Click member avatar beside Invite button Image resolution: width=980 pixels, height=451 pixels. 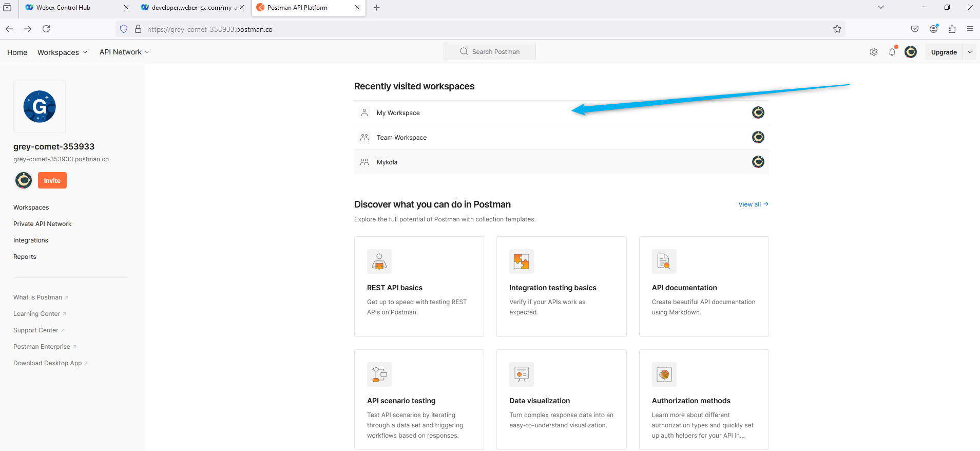pos(24,180)
